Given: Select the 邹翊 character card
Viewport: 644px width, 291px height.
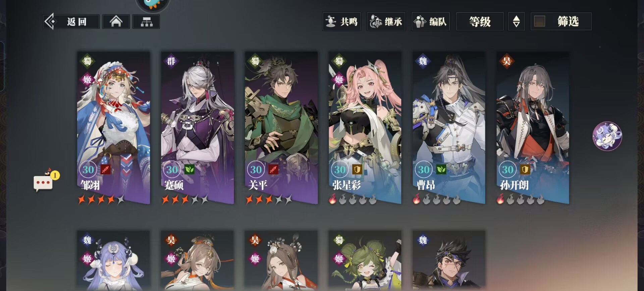Looking at the screenshot, I should [113, 127].
